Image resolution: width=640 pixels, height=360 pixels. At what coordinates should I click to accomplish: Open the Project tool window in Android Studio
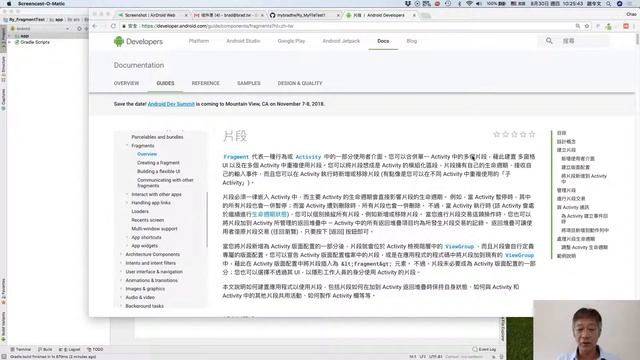click(3, 39)
